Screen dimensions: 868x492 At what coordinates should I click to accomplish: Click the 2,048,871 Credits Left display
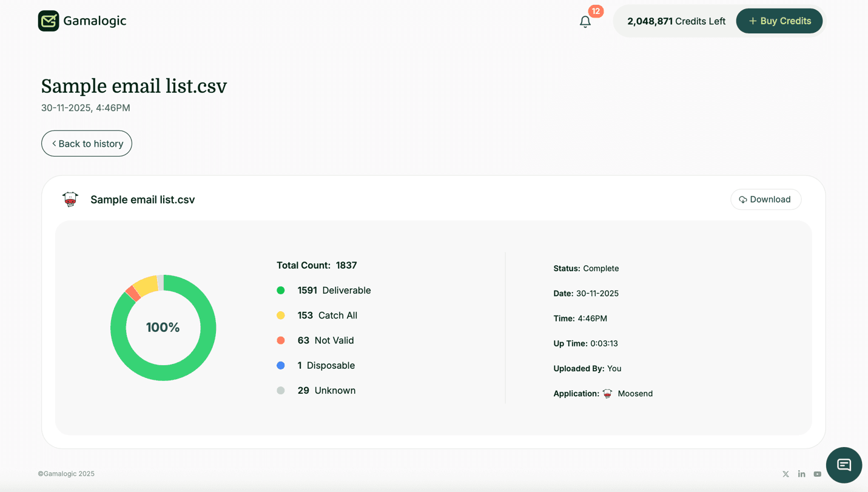click(676, 21)
